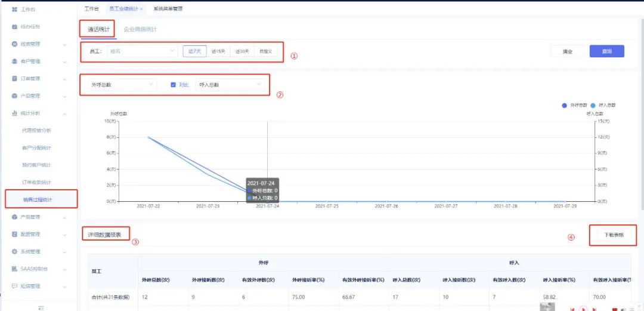Image resolution: width=644 pixels, height=311 pixels.
Task: Click the 统计分析 chart icon in sidebar
Action: click(x=14, y=113)
